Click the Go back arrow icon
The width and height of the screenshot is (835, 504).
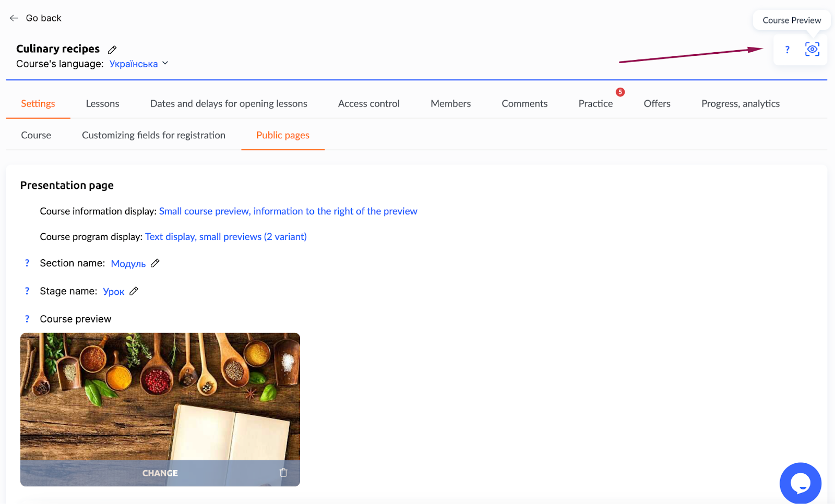coord(14,18)
